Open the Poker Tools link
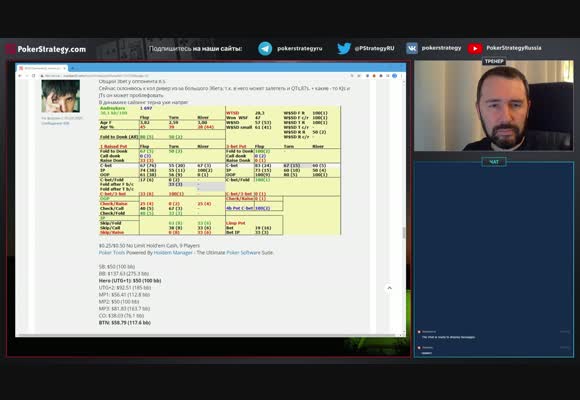The width and height of the screenshot is (580, 400). pyautogui.click(x=112, y=252)
